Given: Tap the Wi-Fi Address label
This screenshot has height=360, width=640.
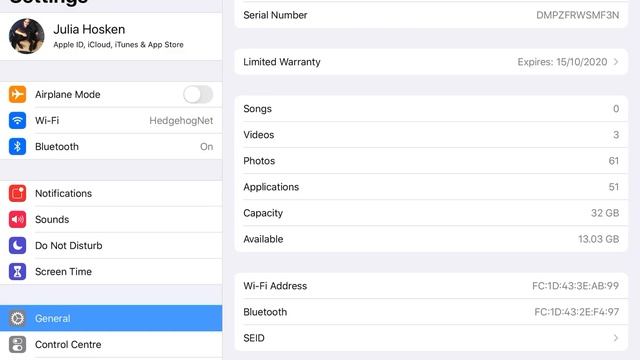Looking at the screenshot, I should click(x=275, y=286).
